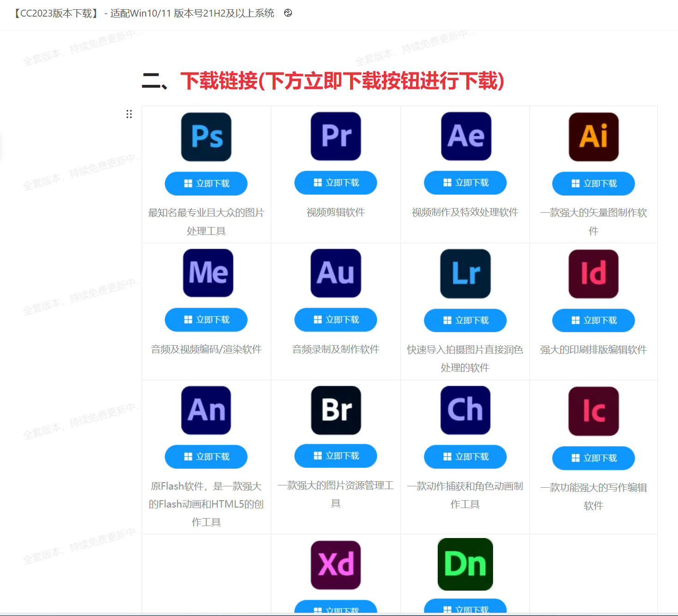Click the 强大的印刷排版编辑软件 description

(594, 350)
